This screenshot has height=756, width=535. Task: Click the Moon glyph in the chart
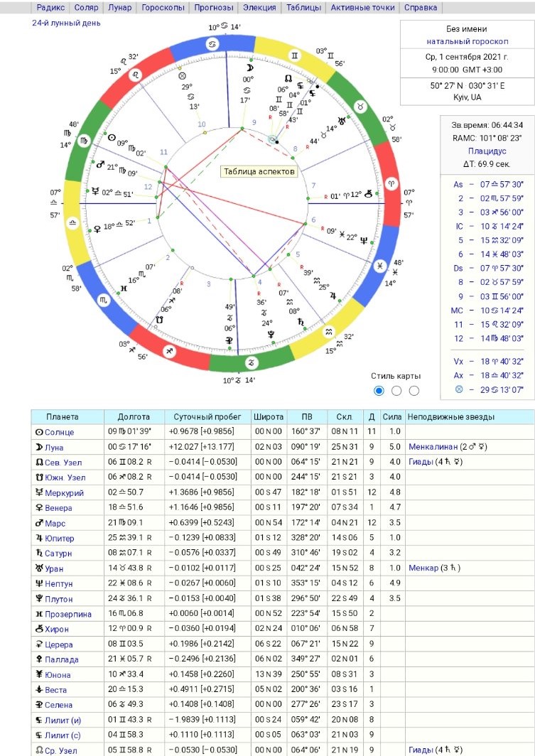pos(250,68)
